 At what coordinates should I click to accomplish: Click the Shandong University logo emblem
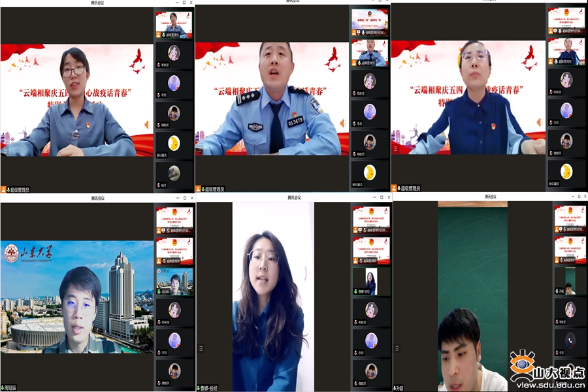click(11, 253)
